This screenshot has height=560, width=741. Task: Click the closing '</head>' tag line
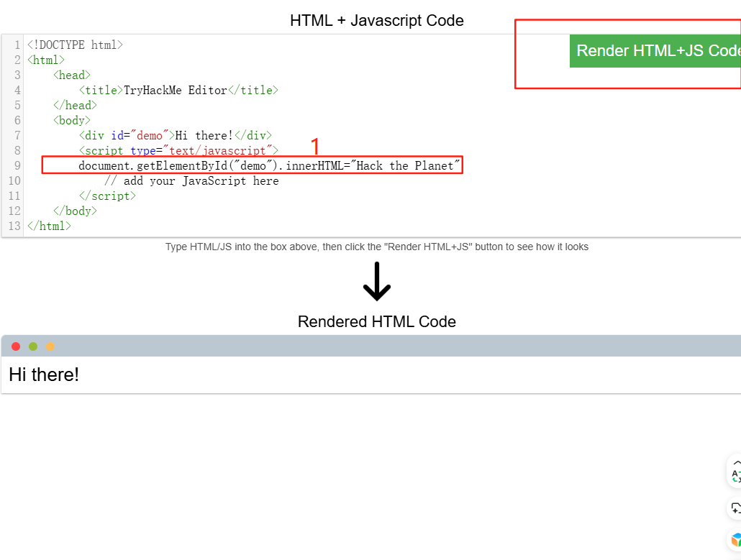click(x=75, y=105)
